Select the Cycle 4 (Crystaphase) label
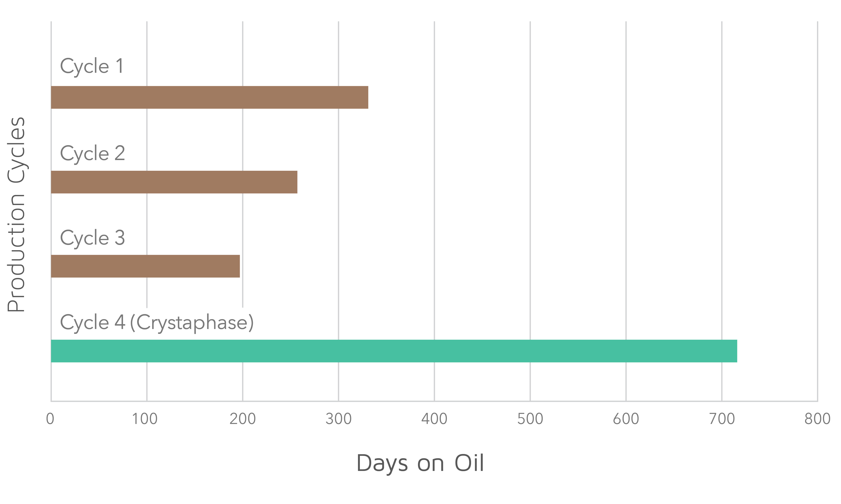The height and width of the screenshot is (504, 841). click(x=157, y=323)
